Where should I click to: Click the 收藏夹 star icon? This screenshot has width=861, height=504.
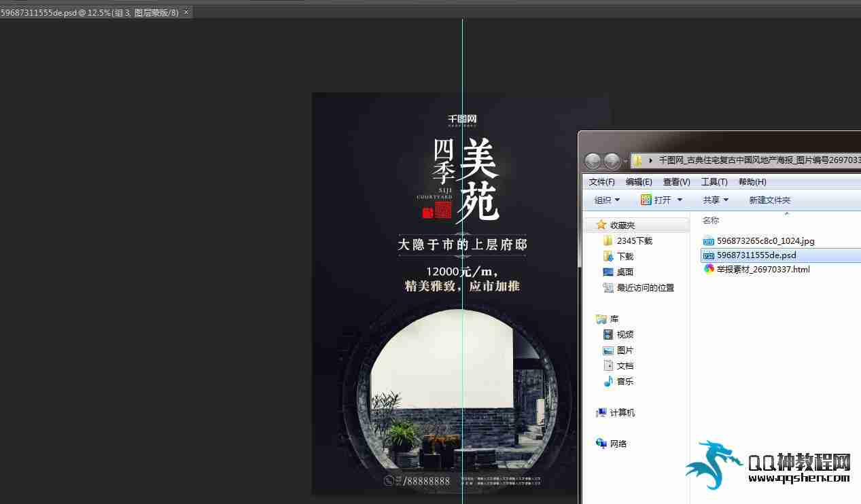(x=601, y=225)
